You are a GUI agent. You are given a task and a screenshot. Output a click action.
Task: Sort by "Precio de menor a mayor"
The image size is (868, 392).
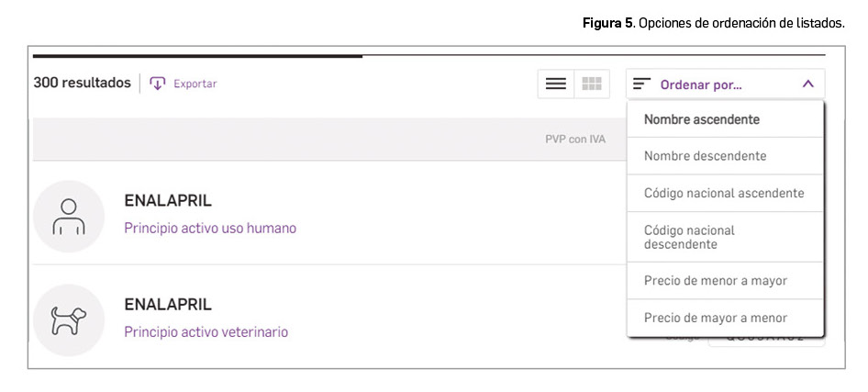click(x=716, y=281)
